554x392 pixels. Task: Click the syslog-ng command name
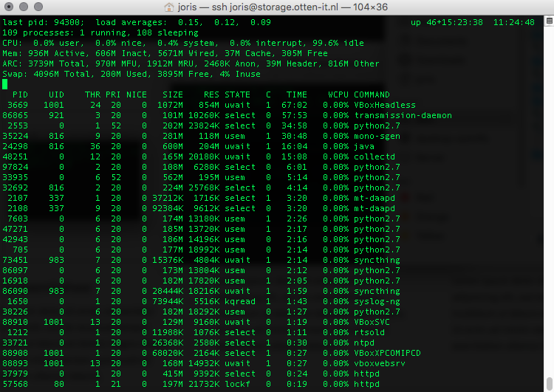377,301
